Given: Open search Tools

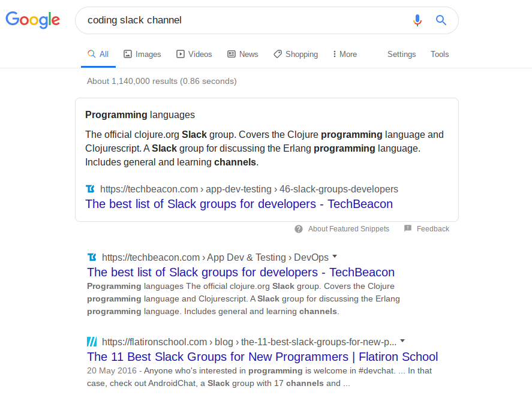Looking at the screenshot, I should tap(440, 54).
